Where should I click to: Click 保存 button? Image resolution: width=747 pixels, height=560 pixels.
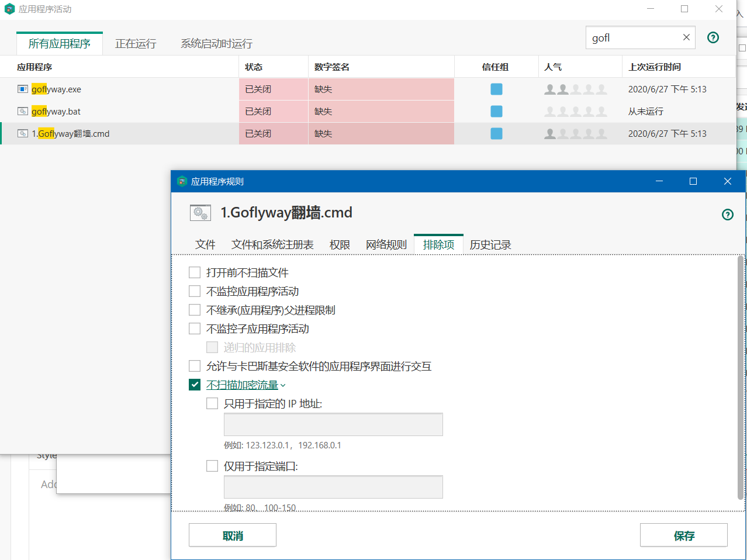(684, 535)
